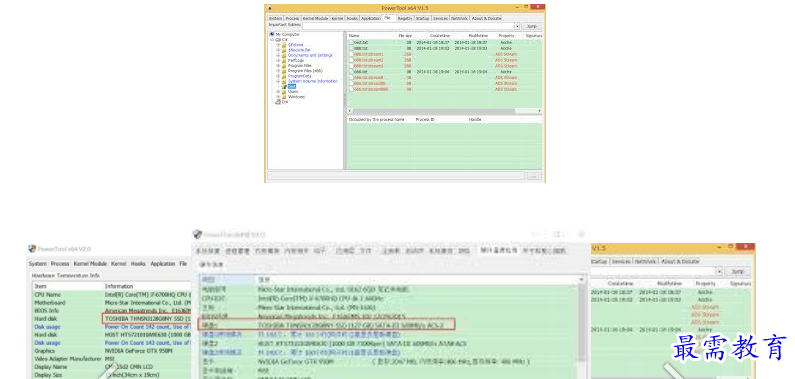795x379 pixels.
Task: Click Handle column header in lower pane
Action: pos(475,120)
